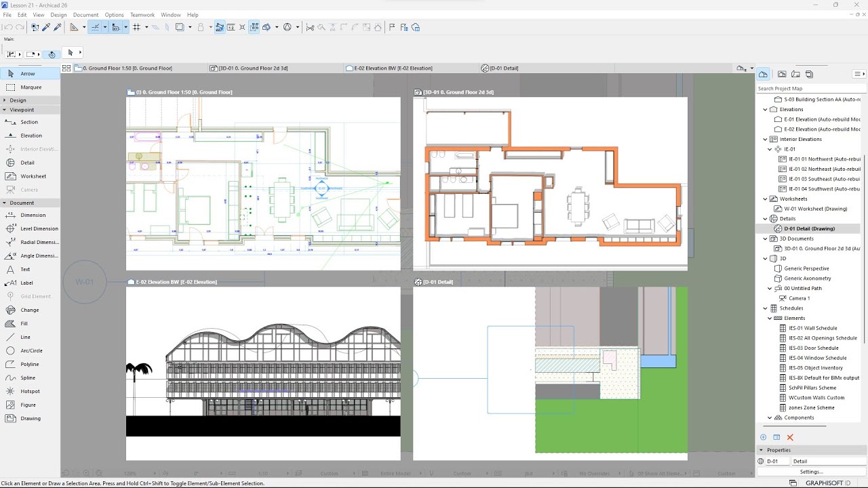The image size is (868, 488).
Task: Open the Navigator options dropdown menu
Action: pos(859,74)
